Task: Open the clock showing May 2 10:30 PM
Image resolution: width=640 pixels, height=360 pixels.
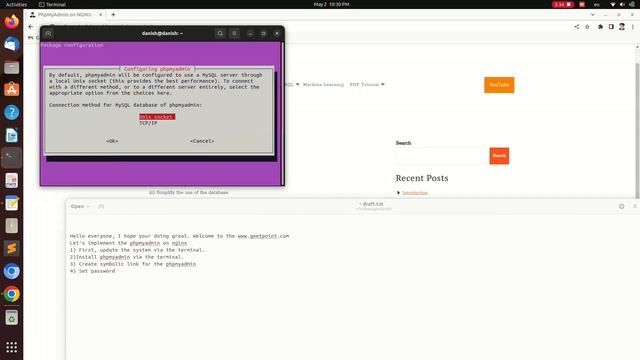Action: [x=331, y=4]
